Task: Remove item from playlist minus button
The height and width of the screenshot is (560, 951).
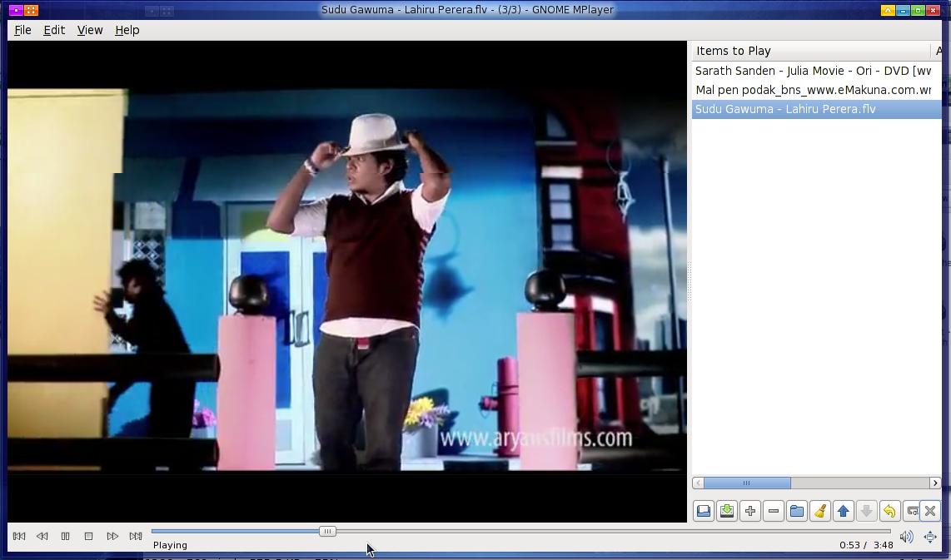Action: point(774,511)
